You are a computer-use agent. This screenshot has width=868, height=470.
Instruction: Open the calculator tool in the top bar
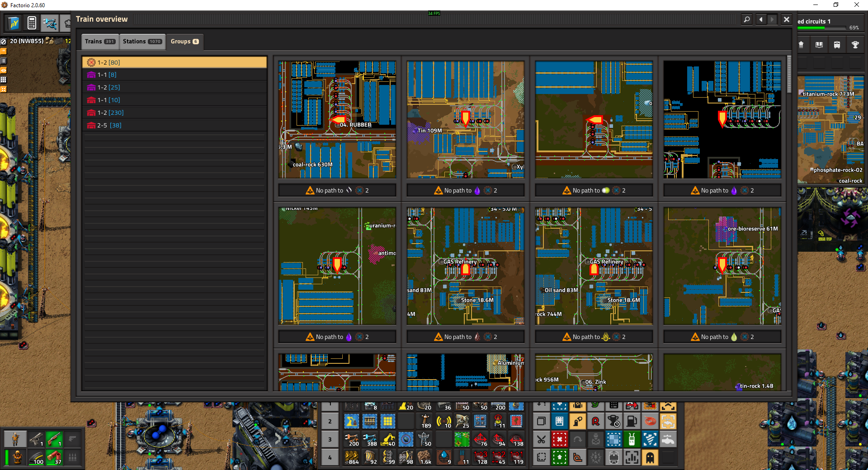point(32,23)
